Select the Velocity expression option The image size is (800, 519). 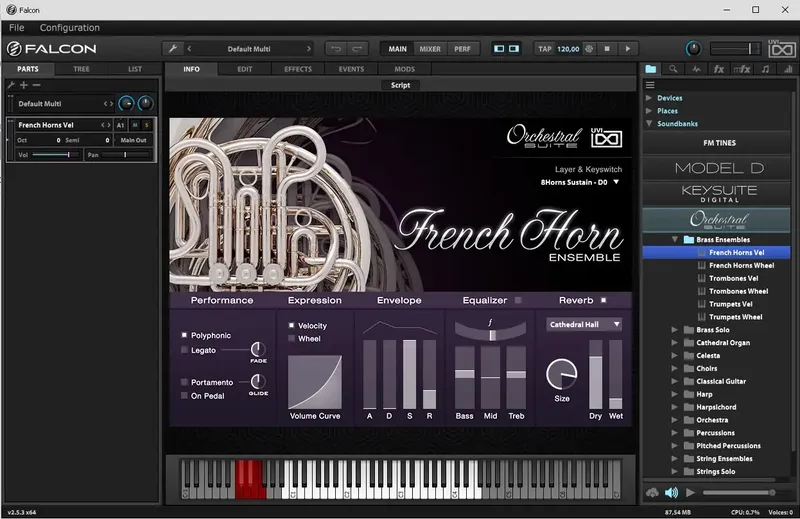click(x=291, y=326)
